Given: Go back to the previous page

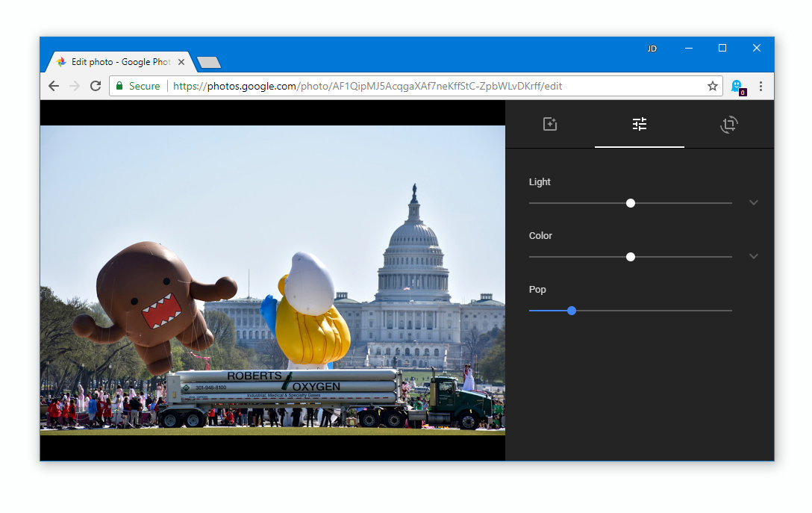Looking at the screenshot, I should (x=54, y=86).
